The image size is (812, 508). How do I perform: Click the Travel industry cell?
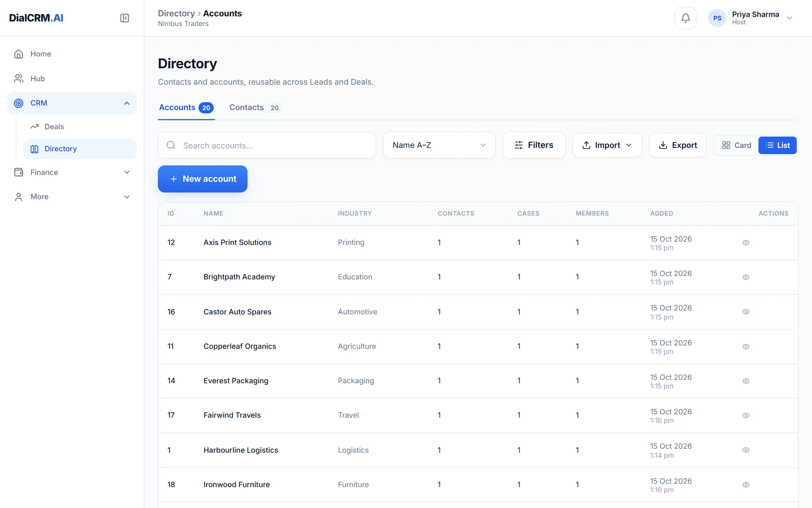(348, 415)
